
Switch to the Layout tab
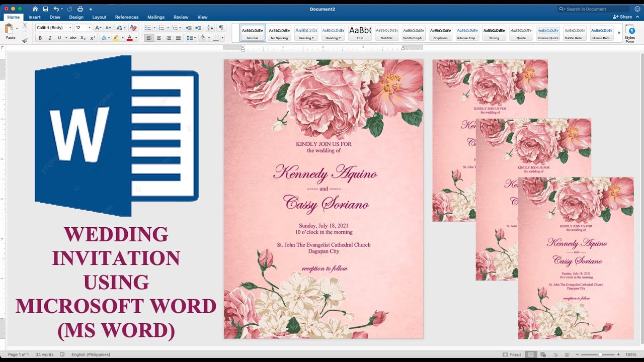coord(99,17)
